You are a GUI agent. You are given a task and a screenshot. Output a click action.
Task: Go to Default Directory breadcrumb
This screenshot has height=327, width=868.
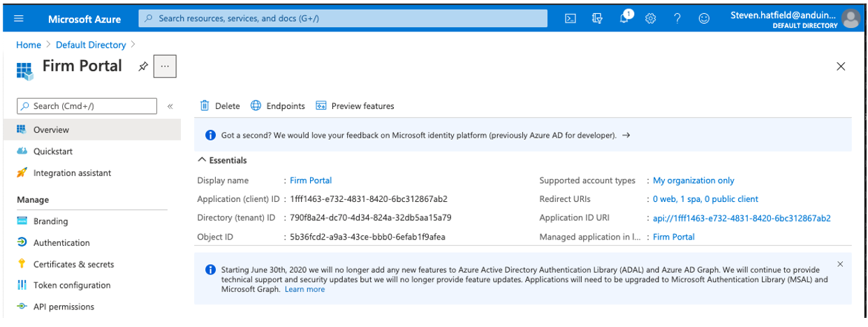coord(91,45)
